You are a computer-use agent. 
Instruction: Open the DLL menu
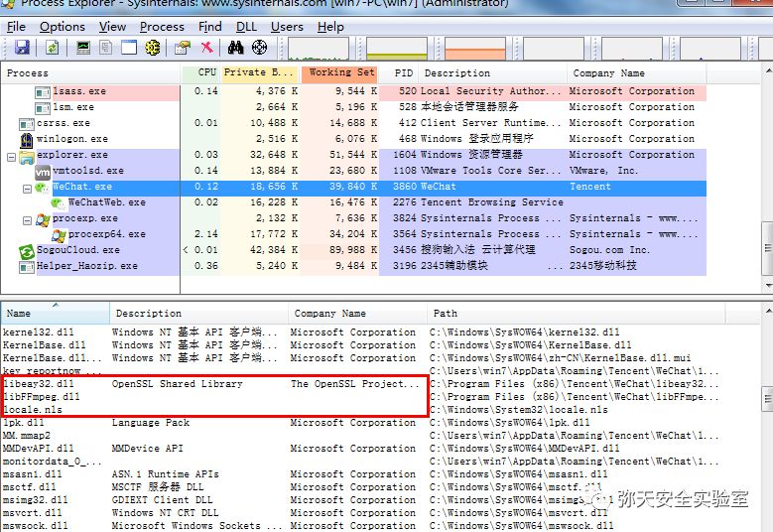246,27
